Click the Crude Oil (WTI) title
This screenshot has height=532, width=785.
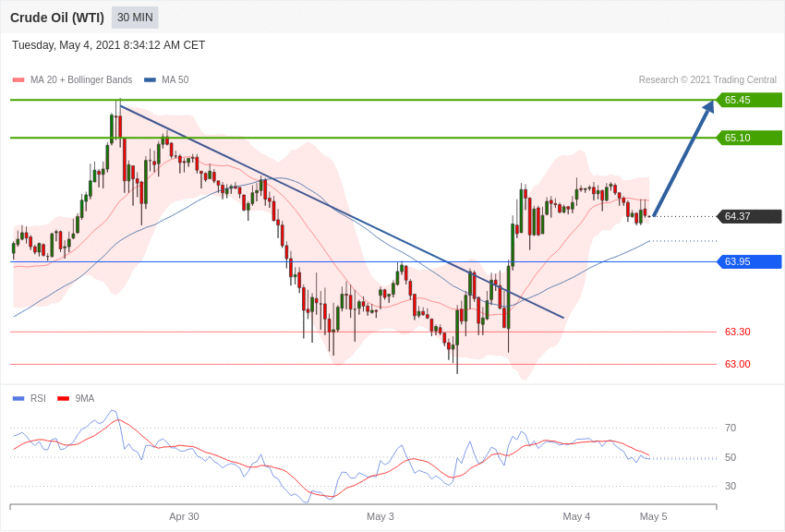pyautogui.click(x=57, y=18)
